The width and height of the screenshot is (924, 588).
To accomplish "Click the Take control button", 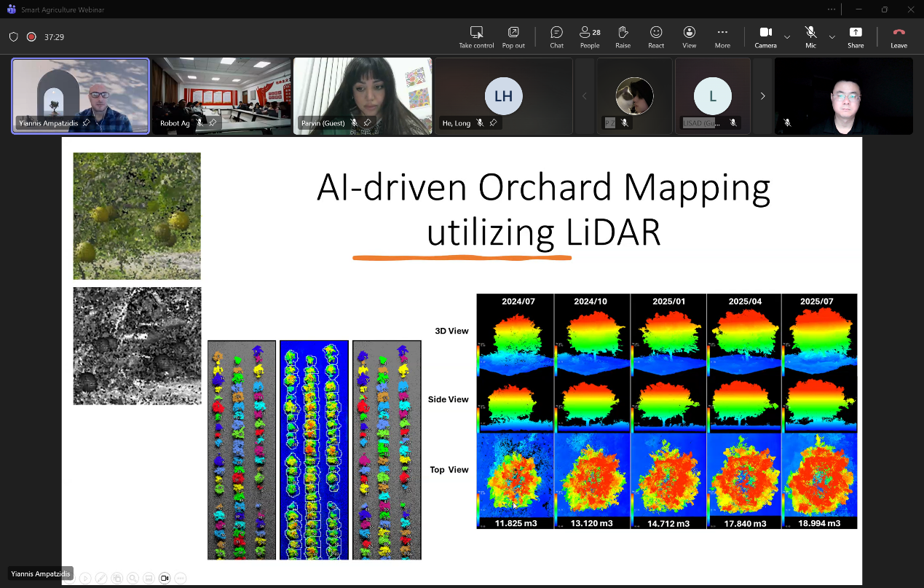I will [x=476, y=36].
